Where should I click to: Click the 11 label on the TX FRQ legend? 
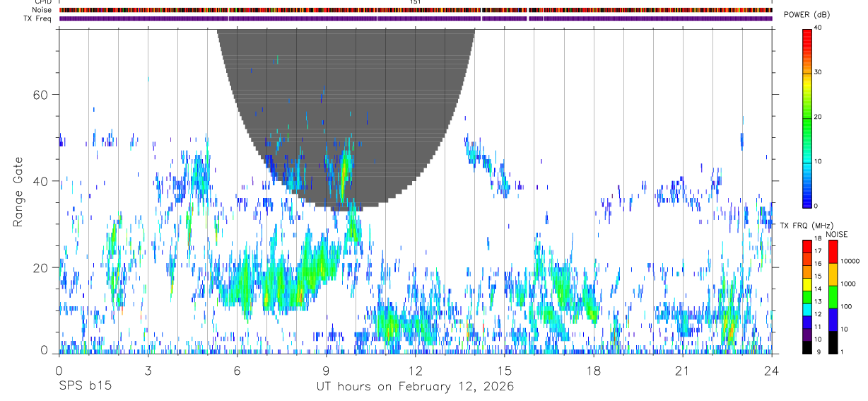[x=817, y=327]
